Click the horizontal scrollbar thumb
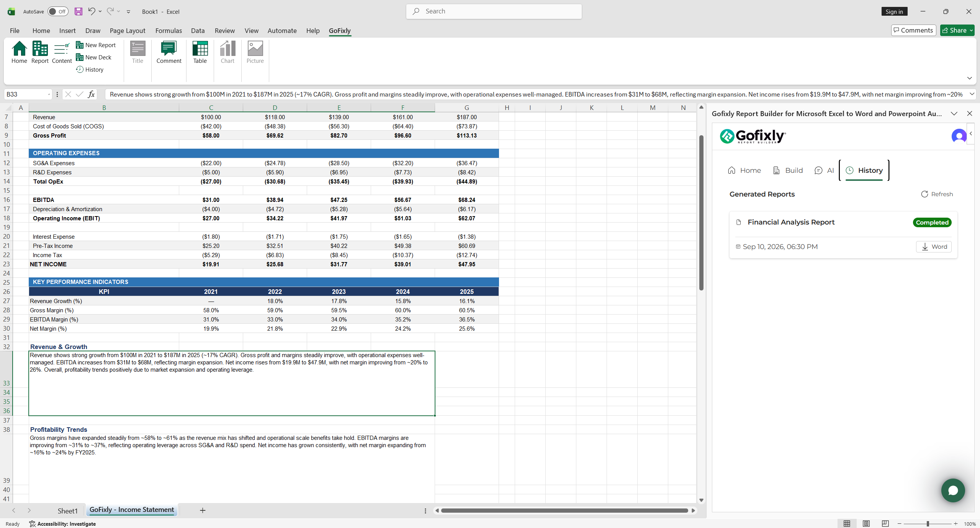Screen dimensions: 980x528 tap(564, 510)
